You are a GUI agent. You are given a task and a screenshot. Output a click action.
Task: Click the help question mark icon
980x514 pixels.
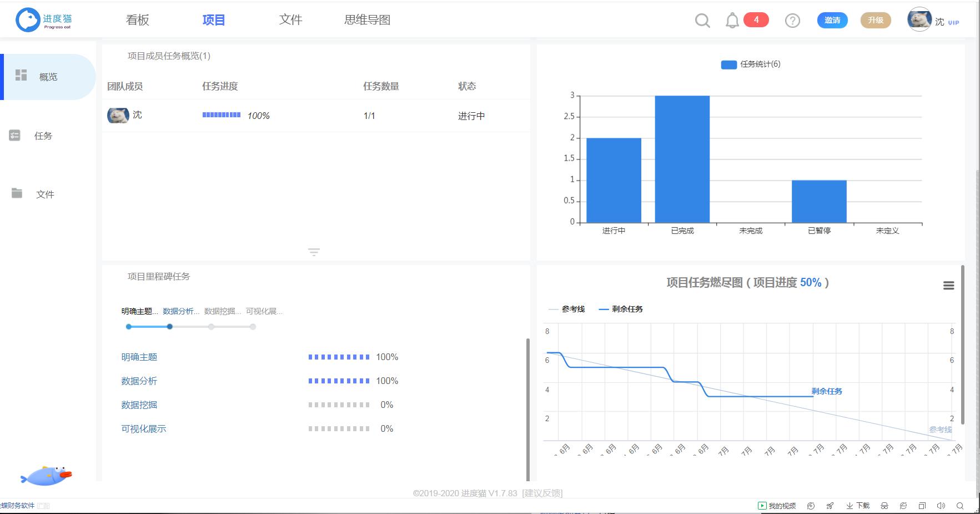792,20
